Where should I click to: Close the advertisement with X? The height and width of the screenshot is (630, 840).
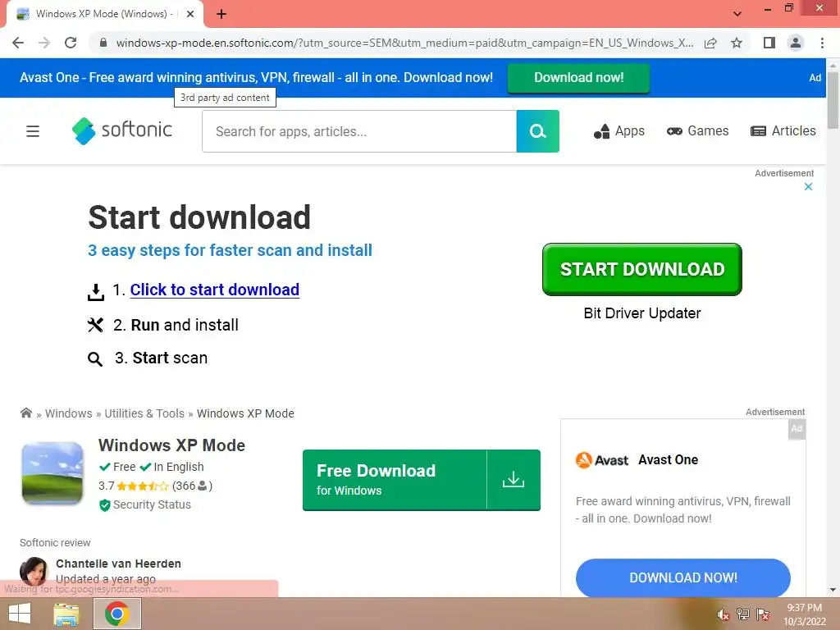(x=808, y=186)
